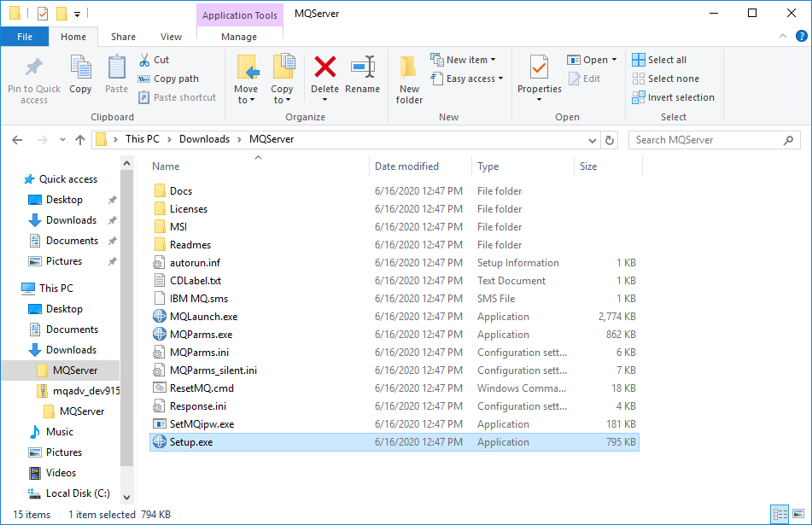
Task: Create a New folder via ribbon icon
Action: (409, 67)
